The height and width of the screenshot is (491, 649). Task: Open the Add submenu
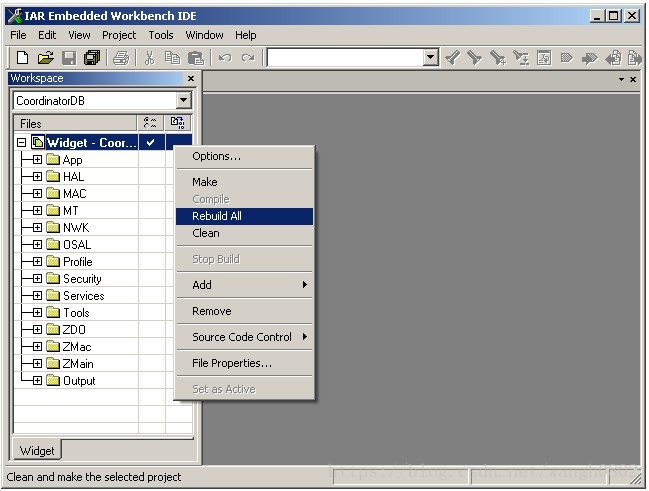coord(245,285)
